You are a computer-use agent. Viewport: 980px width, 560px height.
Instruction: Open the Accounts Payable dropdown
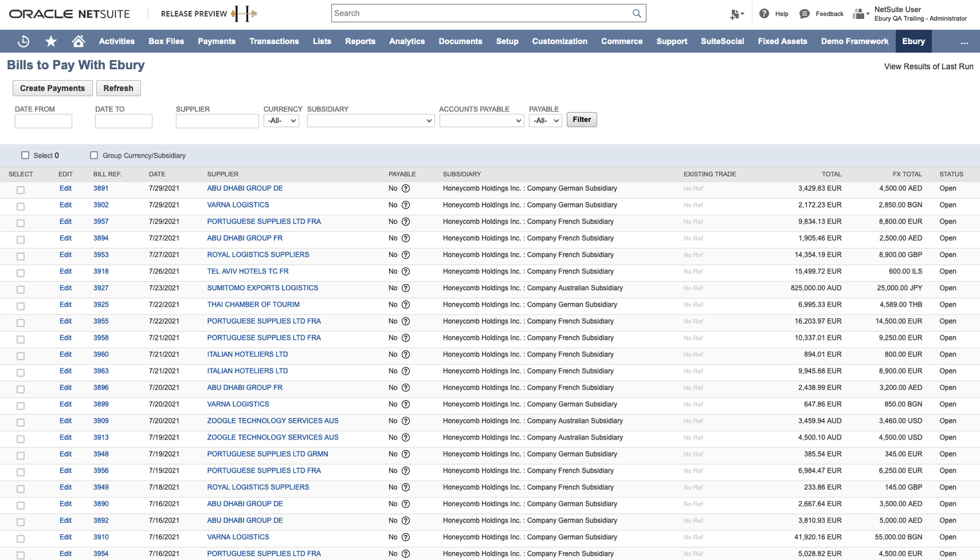coord(481,121)
